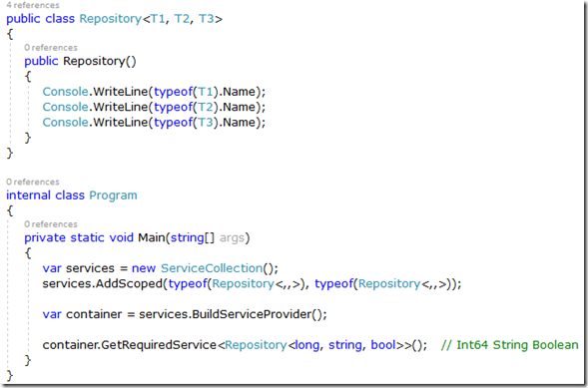Select the T1 generic parameter in class declaration

pos(158,19)
